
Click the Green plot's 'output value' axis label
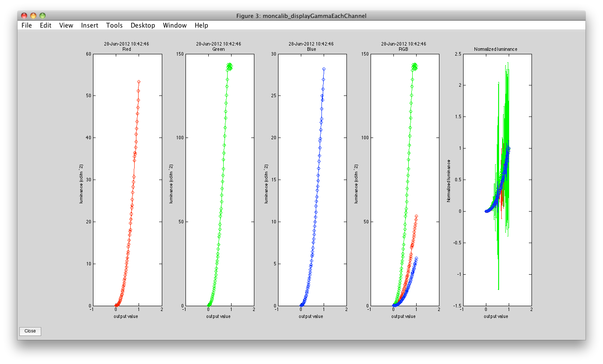(x=218, y=316)
